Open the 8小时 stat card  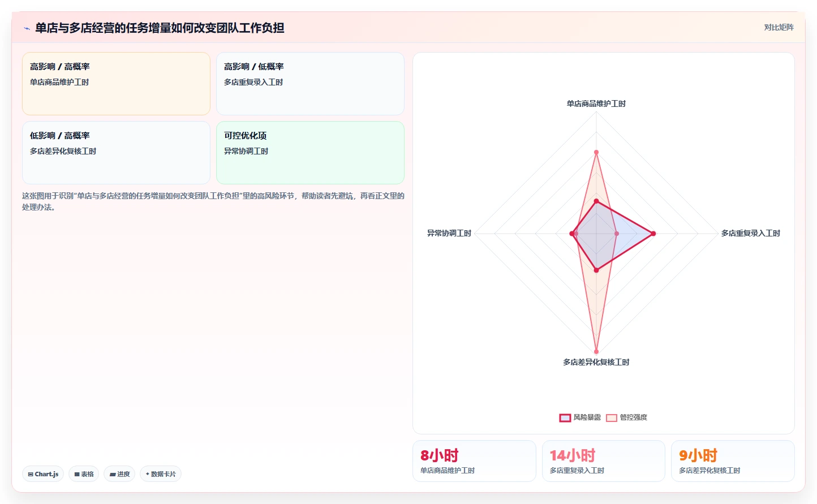coord(474,461)
